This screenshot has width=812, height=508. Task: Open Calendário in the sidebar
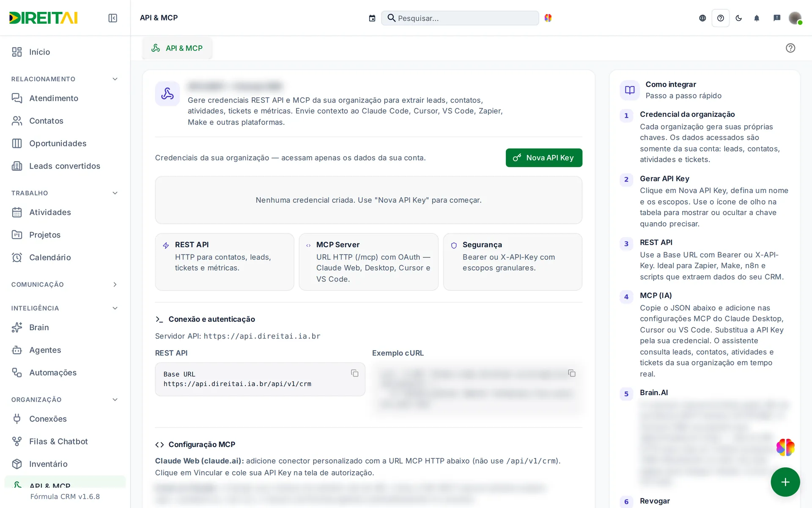(x=65, y=257)
